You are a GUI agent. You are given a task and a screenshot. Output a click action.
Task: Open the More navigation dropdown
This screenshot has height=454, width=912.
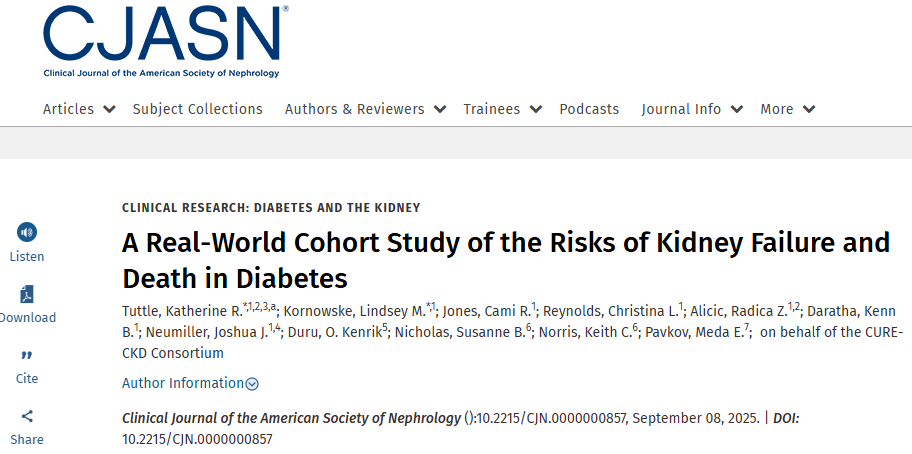[809, 109]
